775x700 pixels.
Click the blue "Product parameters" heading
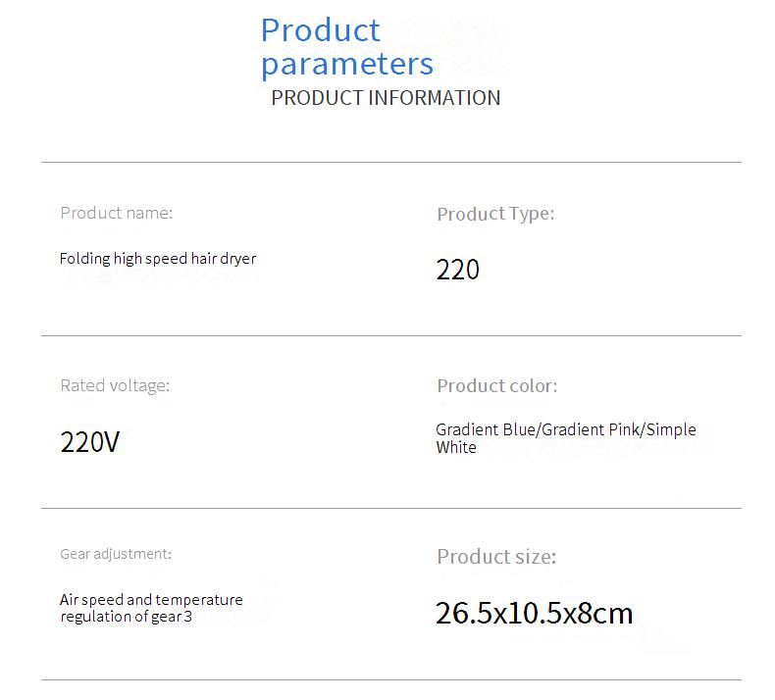(346, 46)
